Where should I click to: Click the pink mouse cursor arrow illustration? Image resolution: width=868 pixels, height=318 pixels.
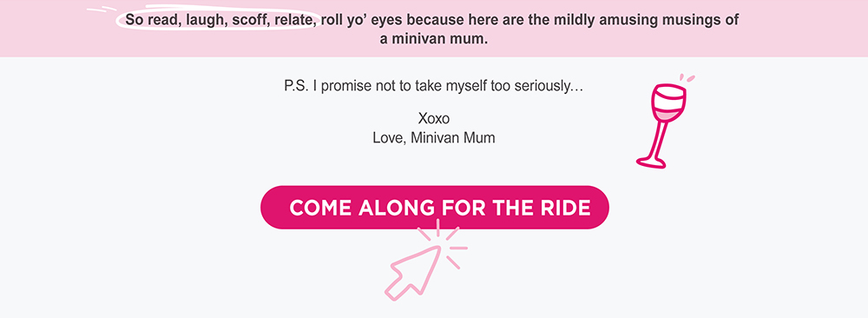tap(411, 273)
